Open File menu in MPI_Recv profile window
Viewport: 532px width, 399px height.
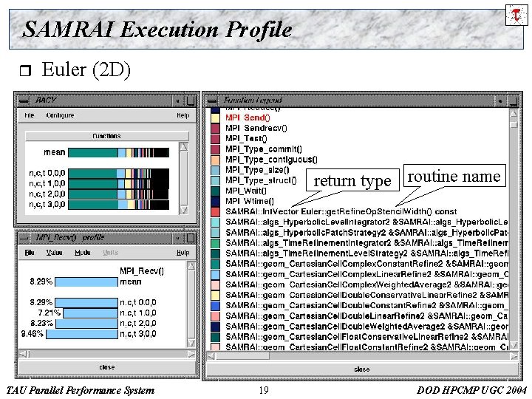point(30,253)
